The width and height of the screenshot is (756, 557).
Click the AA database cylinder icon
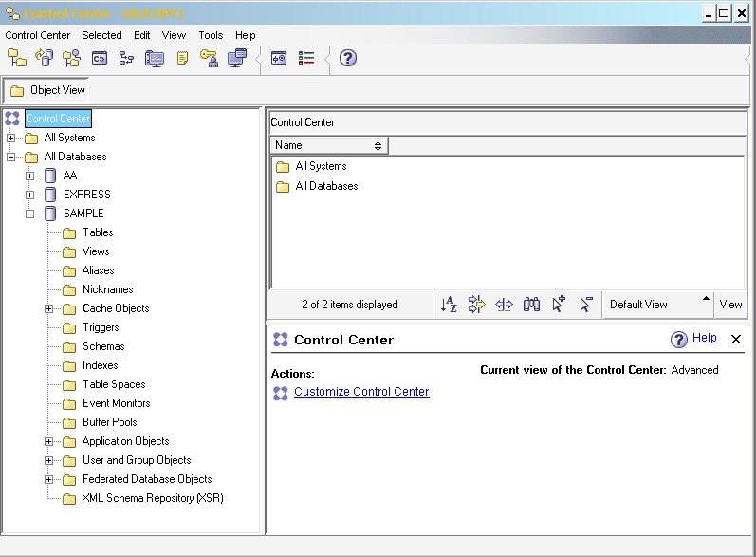point(50,176)
